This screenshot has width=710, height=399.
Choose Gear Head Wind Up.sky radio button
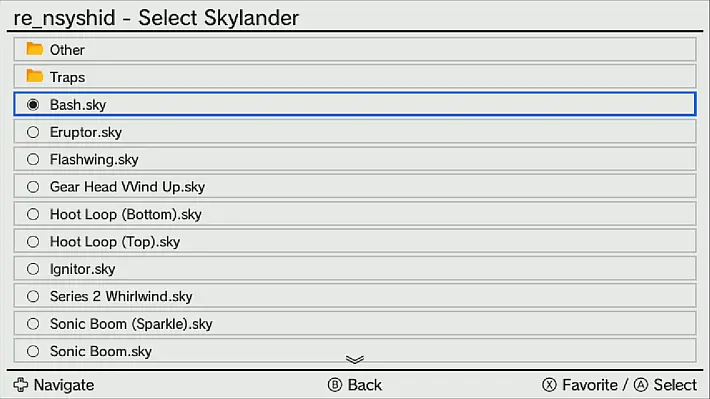(33, 187)
